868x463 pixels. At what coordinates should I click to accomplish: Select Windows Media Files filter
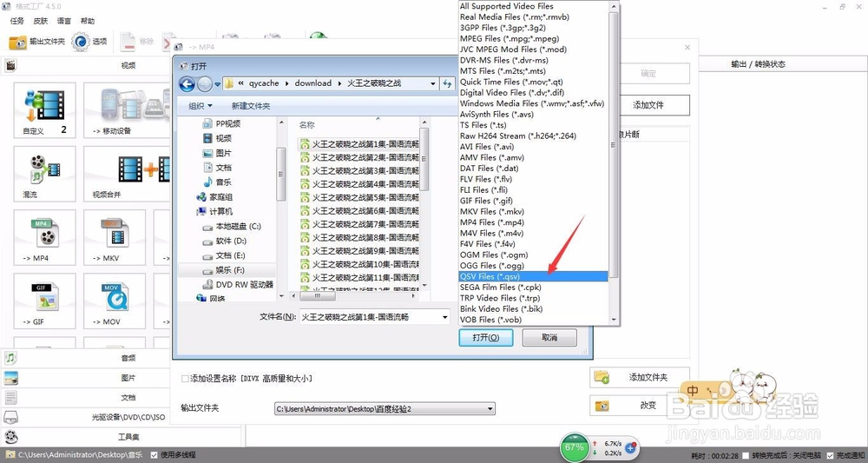click(534, 103)
